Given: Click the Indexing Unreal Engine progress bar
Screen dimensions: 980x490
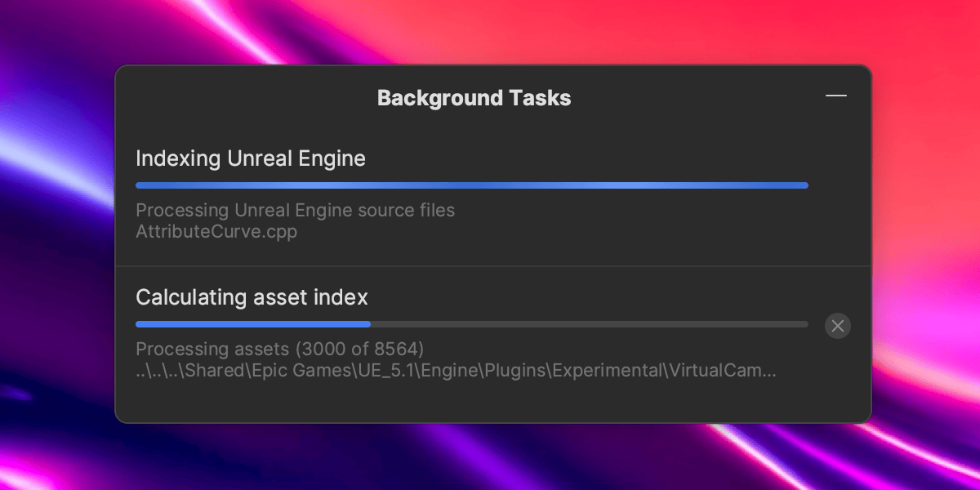Looking at the screenshot, I should click(471, 185).
